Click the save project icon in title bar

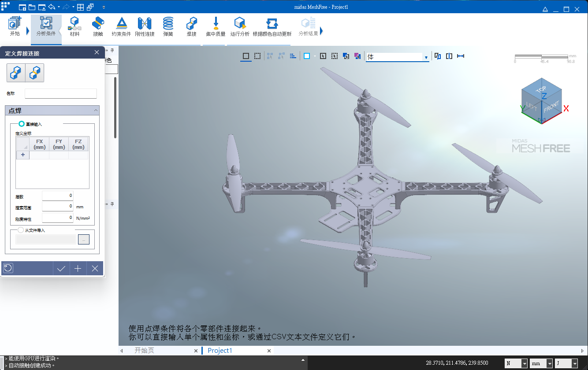(x=42, y=7)
